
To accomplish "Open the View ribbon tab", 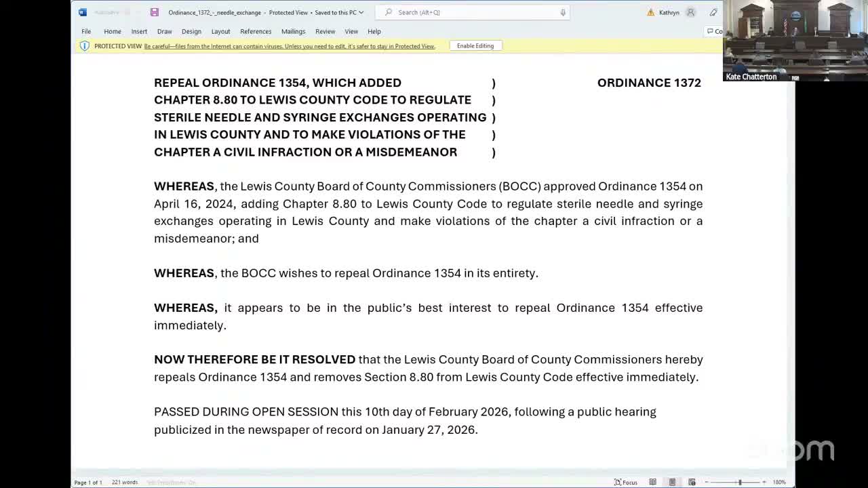I will coord(351,31).
